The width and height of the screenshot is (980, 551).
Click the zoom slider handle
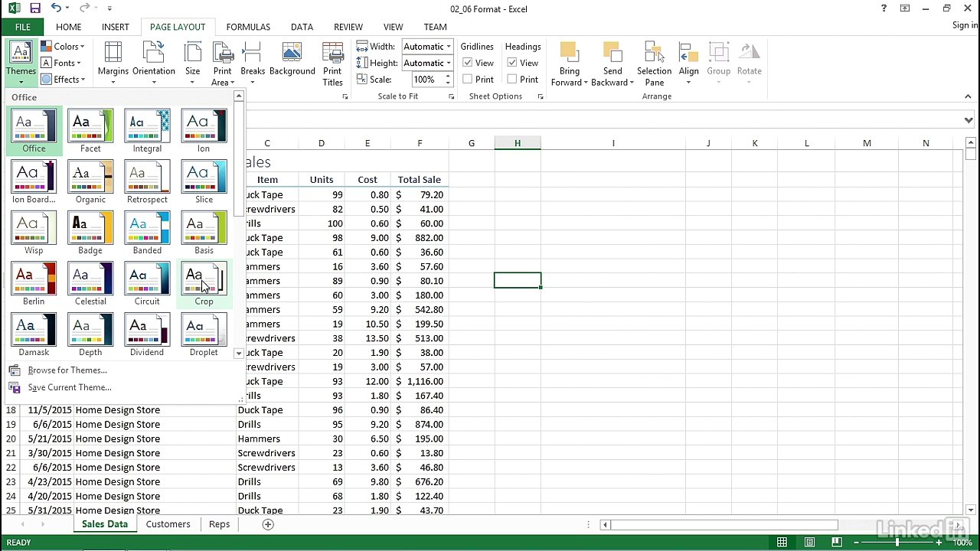897,543
